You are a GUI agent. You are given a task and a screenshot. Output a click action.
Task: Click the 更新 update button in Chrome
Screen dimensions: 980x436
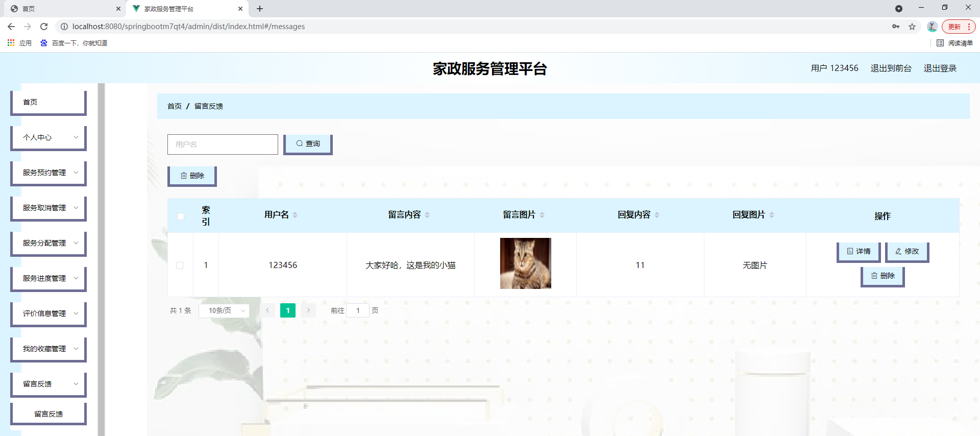pyautogui.click(x=959, y=27)
